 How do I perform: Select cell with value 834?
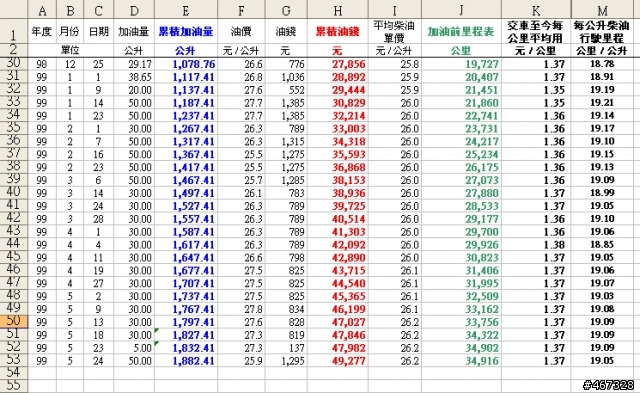point(286,309)
